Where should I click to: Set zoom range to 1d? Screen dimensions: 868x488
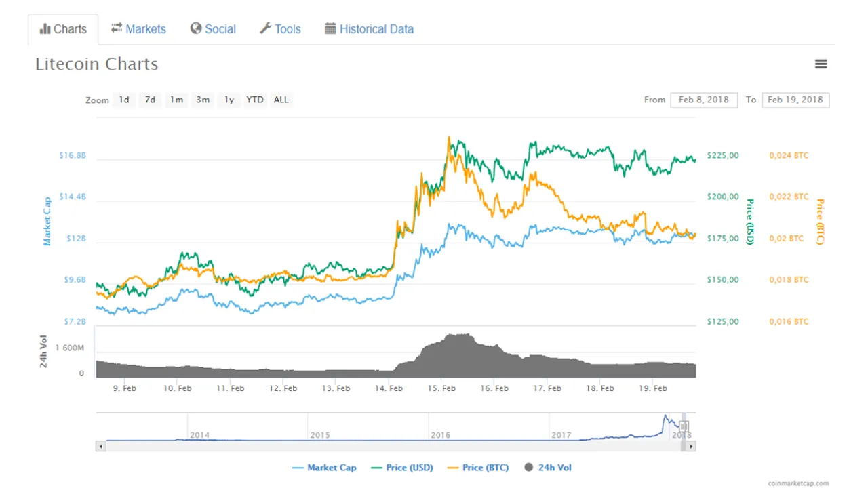pyautogui.click(x=124, y=100)
